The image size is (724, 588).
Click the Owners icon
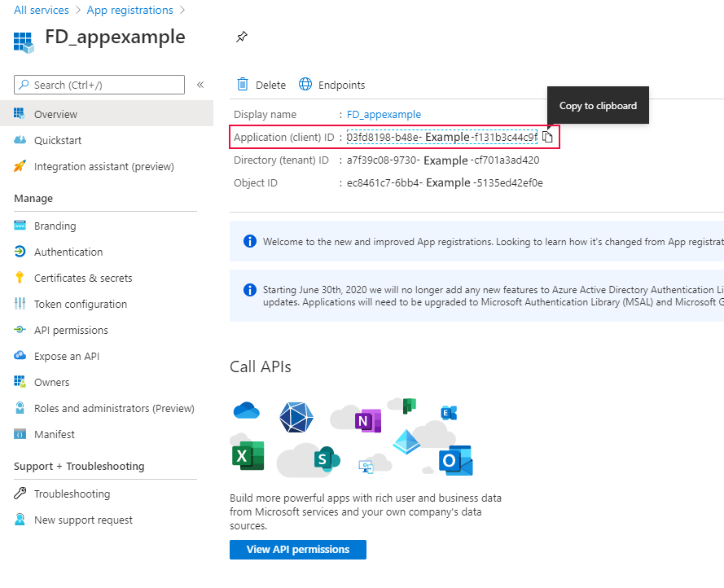pyautogui.click(x=20, y=381)
